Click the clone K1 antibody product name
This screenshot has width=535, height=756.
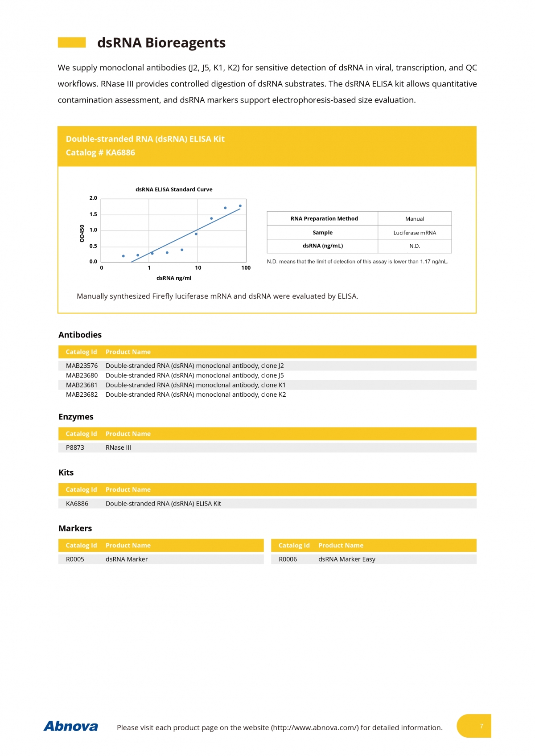[195, 385]
